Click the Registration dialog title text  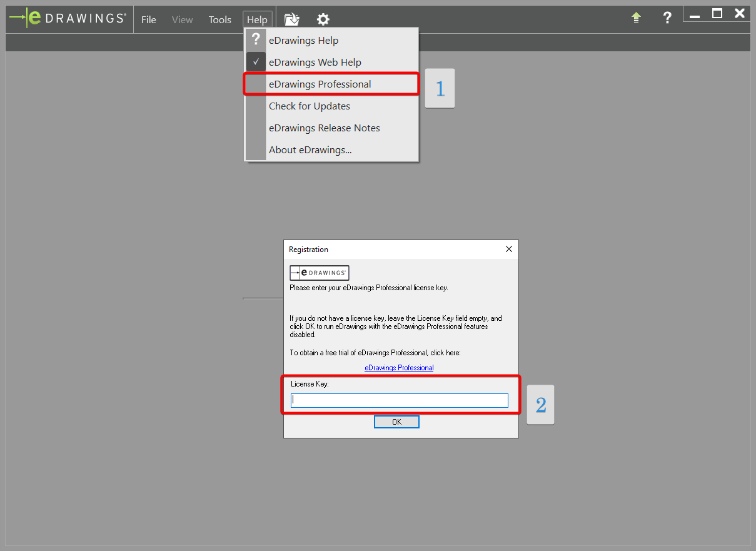(x=308, y=250)
